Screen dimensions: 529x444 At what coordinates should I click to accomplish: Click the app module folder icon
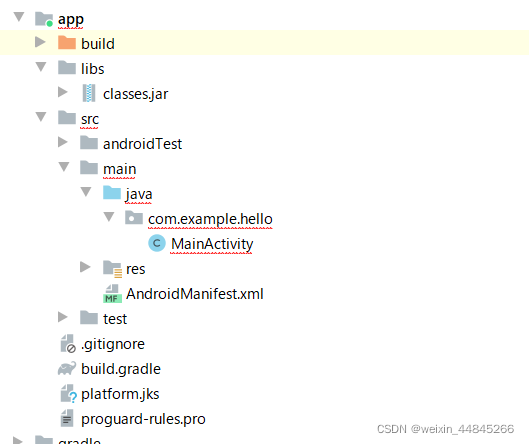(44, 19)
